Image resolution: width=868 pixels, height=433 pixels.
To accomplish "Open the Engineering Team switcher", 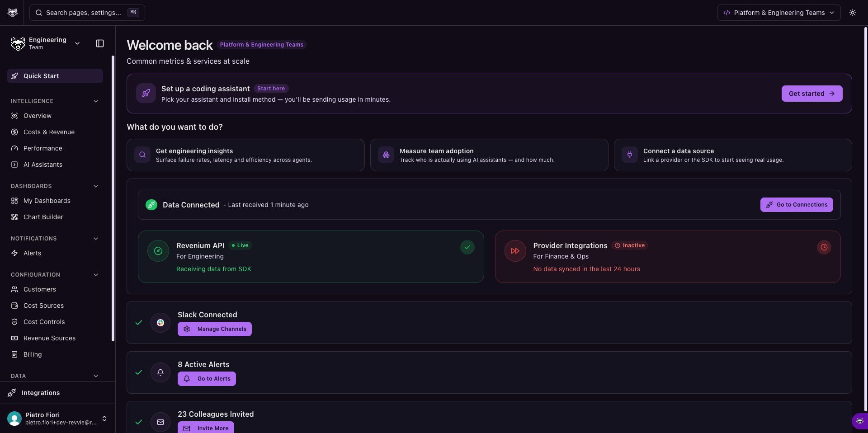I will [x=45, y=43].
